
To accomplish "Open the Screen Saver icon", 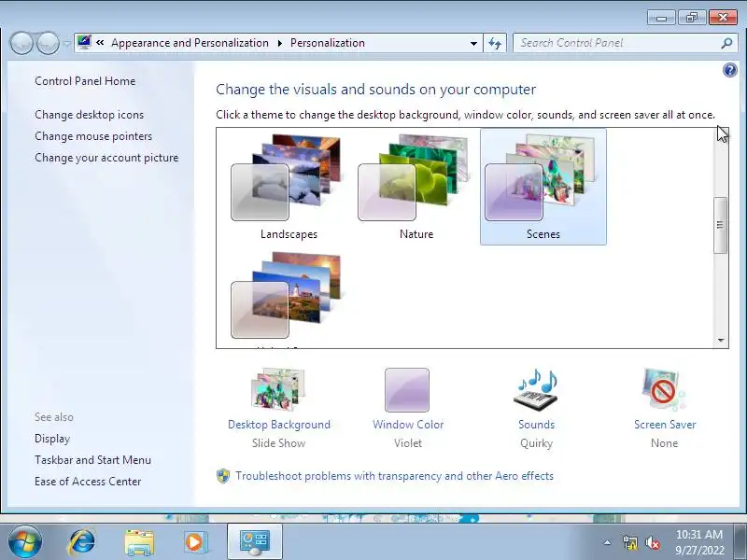I will coord(664,389).
